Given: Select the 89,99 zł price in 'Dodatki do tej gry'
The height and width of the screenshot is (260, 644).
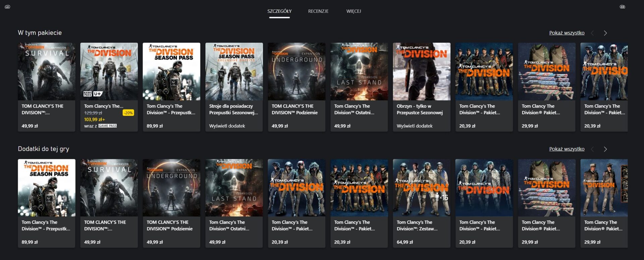Looking at the screenshot, I should [x=30, y=242].
